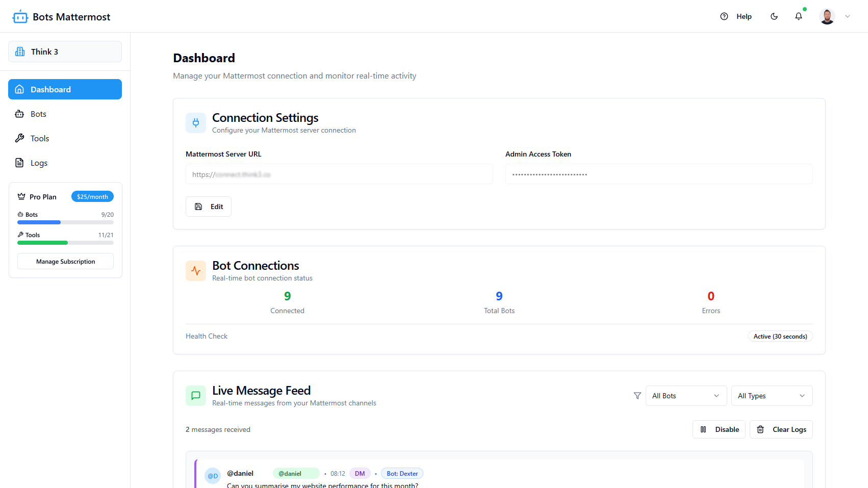Click the Tools 11/21 usage progress bar
The image size is (868, 488).
coord(65,243)
